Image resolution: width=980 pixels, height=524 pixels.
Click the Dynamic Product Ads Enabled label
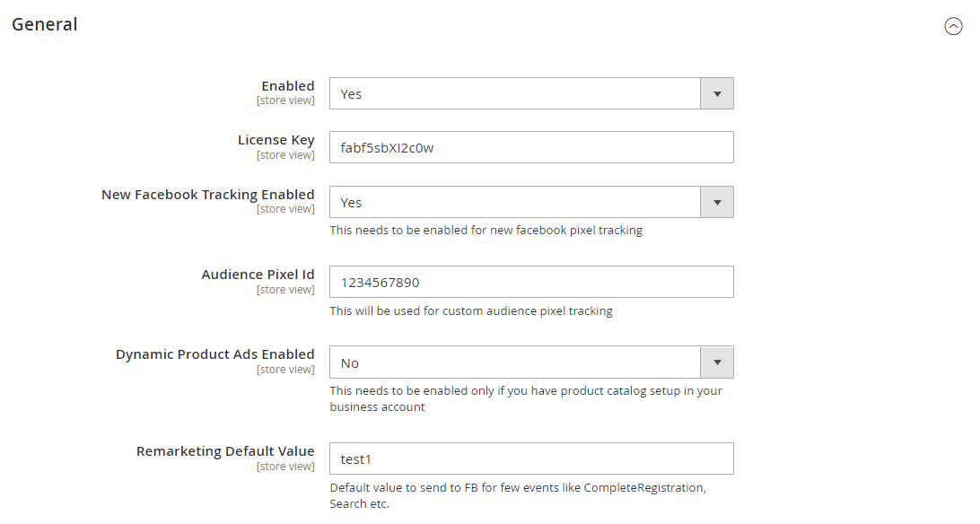coord(214,354)
